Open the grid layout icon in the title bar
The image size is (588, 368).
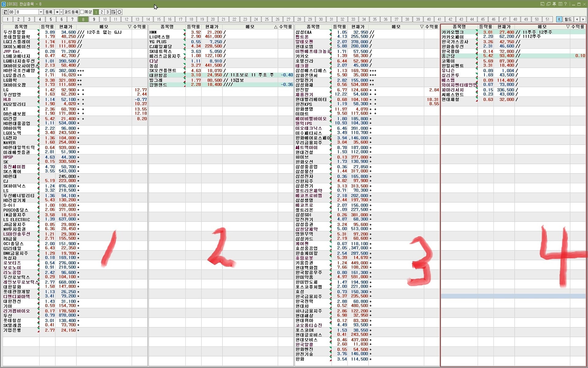click(560, 4)
